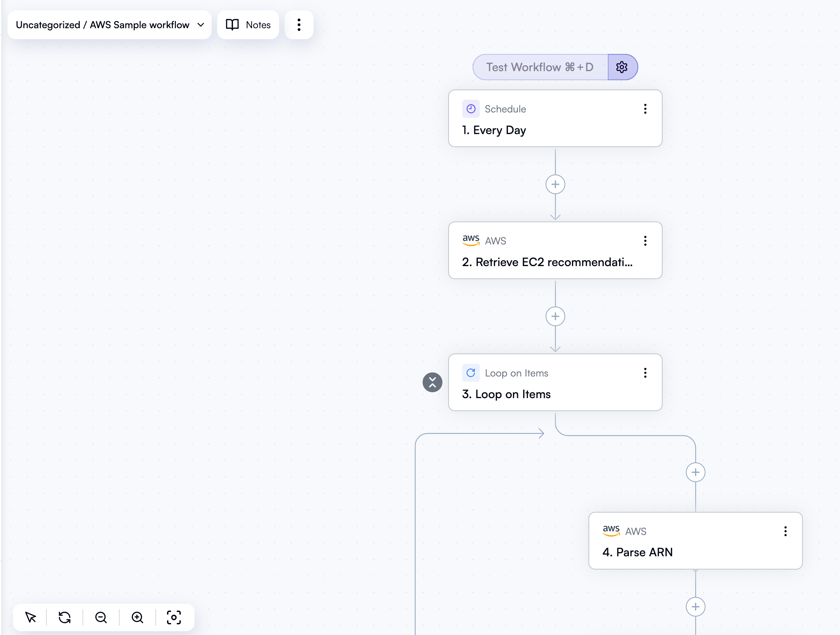Open the Notes panel

pyautogui.click(x=248, y=25)
